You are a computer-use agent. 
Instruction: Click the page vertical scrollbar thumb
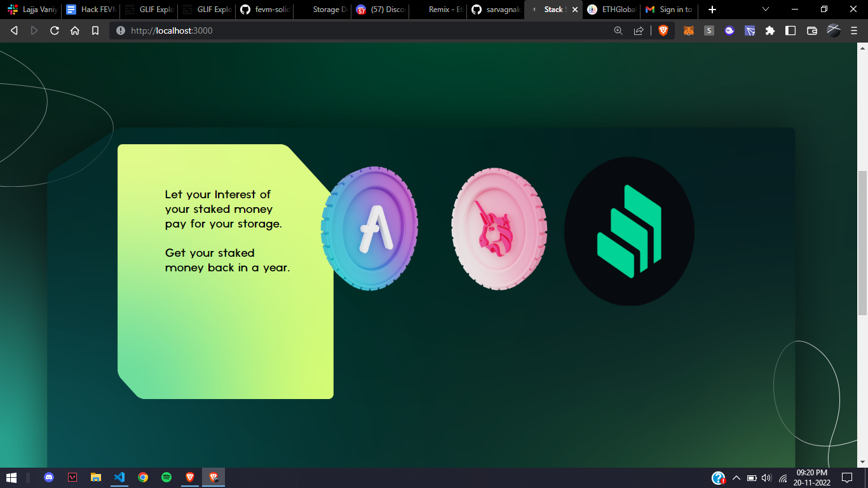click(x=862, y=243)
